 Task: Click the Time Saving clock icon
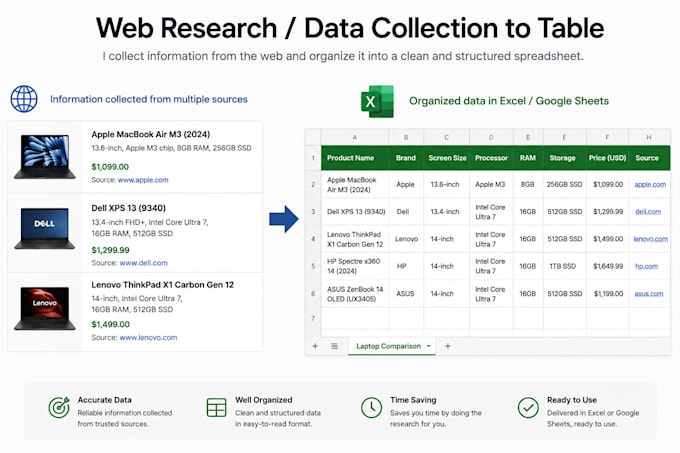tap(371, 407)
